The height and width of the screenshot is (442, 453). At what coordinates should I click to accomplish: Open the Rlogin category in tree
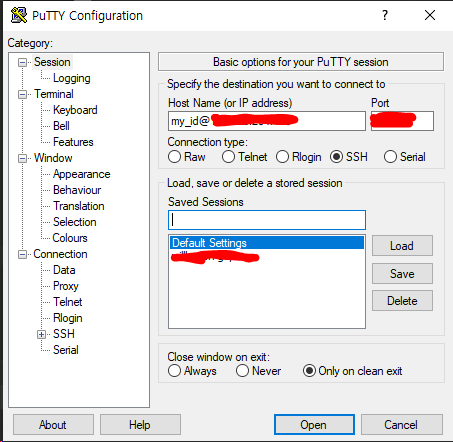pyautogui.click(x=68, y=318)
